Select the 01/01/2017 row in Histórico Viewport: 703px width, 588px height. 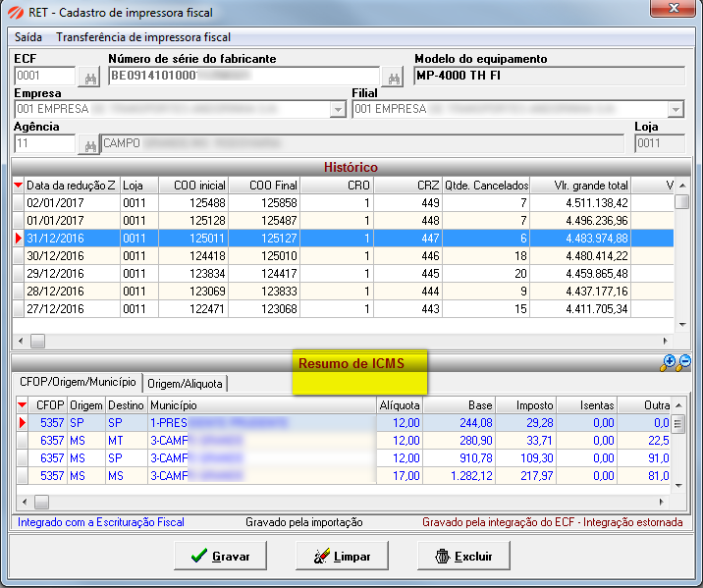[x=343, y=221]
